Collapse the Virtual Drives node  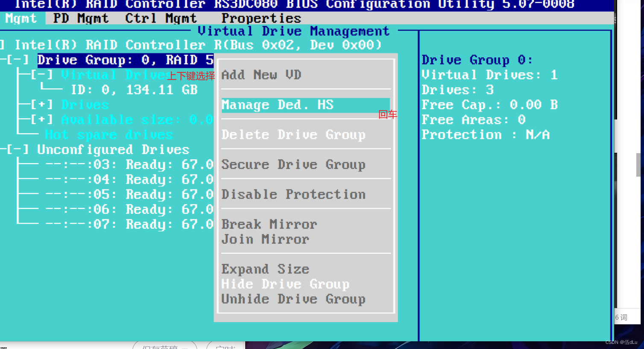pos(42,75)
